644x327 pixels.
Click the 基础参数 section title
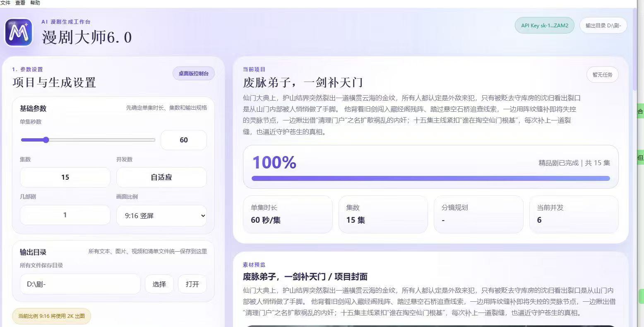(x=33, y=108)
